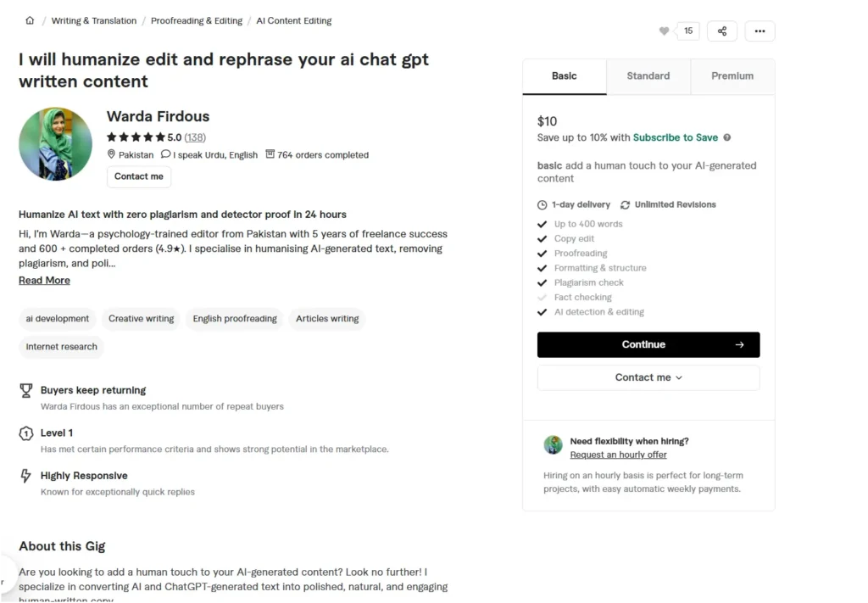Image resolution: width=868 pixels, height=603 pixels.
Task: Select the Basic package tab
Action: (x=565, y=76)
